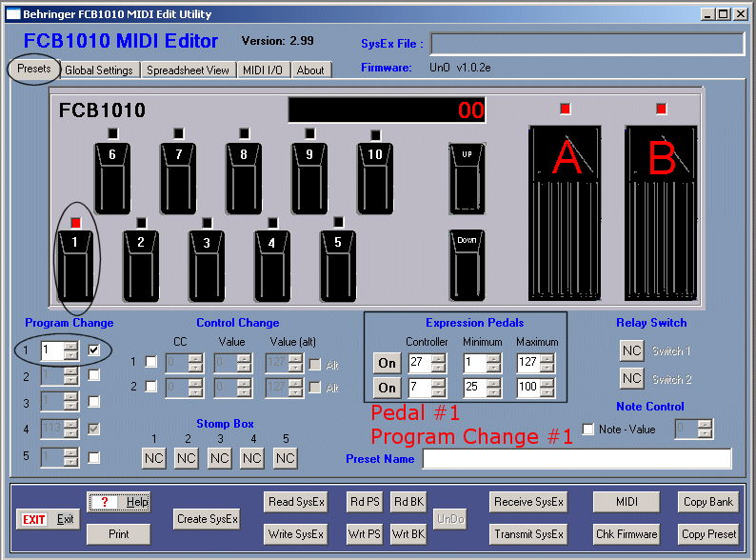
Task: Click the question mark Help button
Action: coord(119,502)
